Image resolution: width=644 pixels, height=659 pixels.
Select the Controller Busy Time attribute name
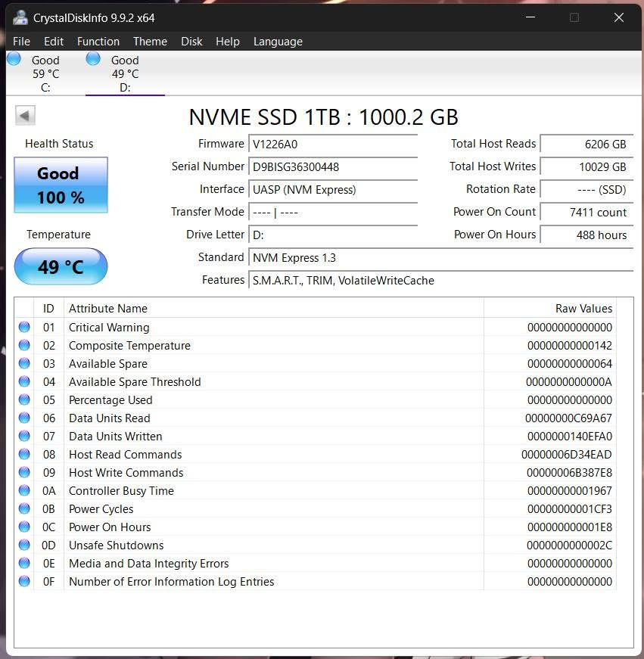(121, 491)
